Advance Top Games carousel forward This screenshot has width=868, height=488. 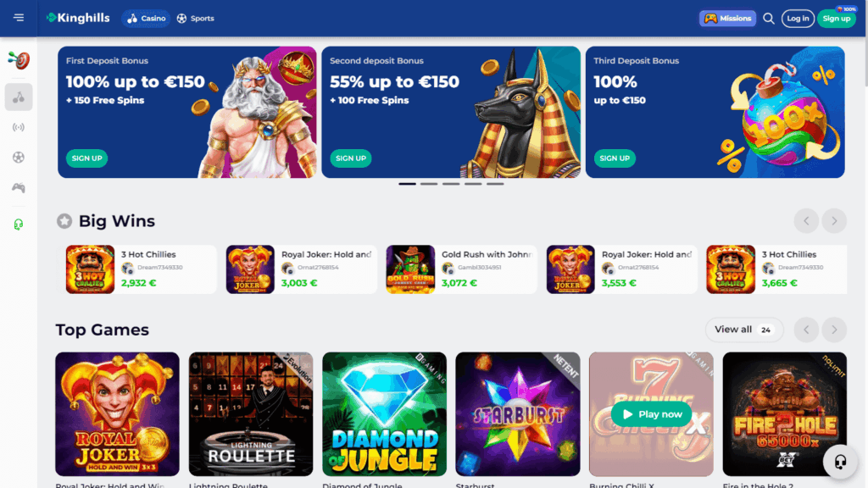pyautogui.click(x=834, y=330)
